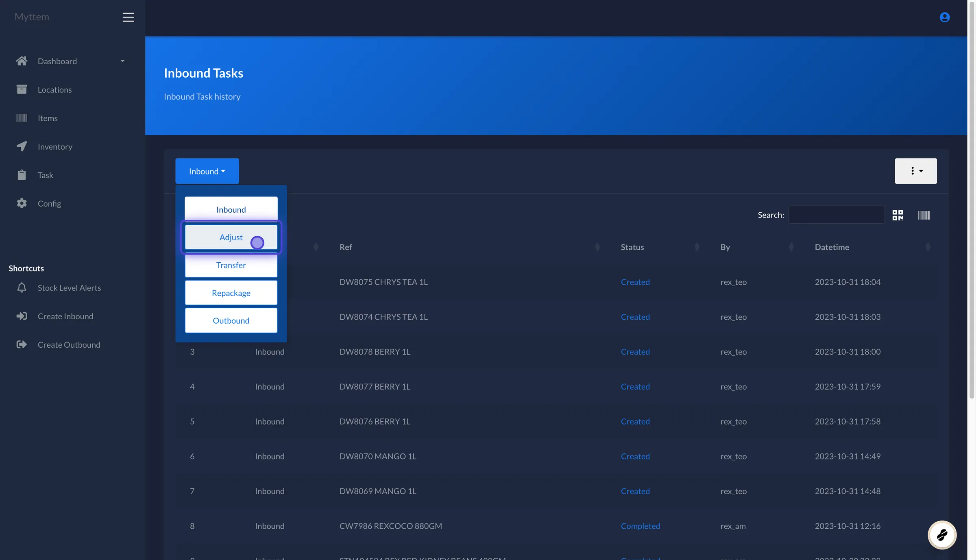Click the 2023-10-31 17:59 datetime cell
Viewport: 976px width, 560px height.
(847, 386)
